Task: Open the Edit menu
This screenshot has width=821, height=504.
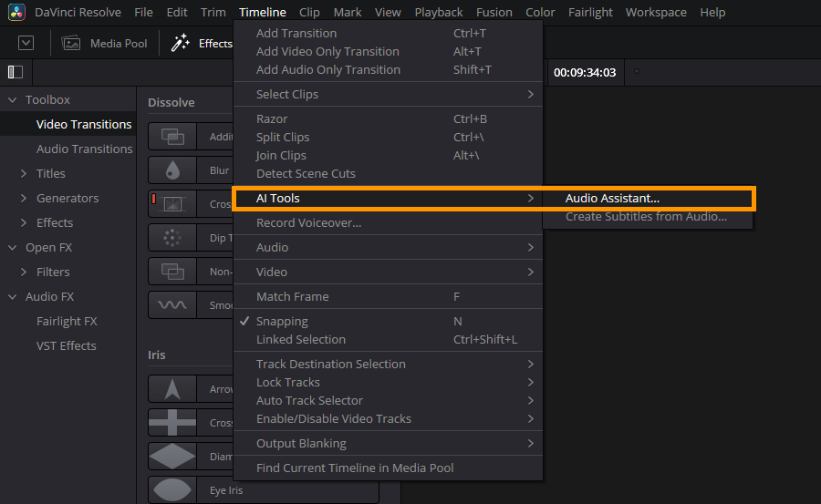Action: pos(177,12)
